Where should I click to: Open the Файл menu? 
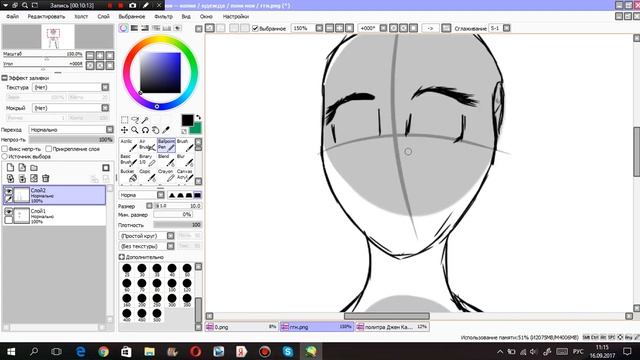click(x=12, y=16)
